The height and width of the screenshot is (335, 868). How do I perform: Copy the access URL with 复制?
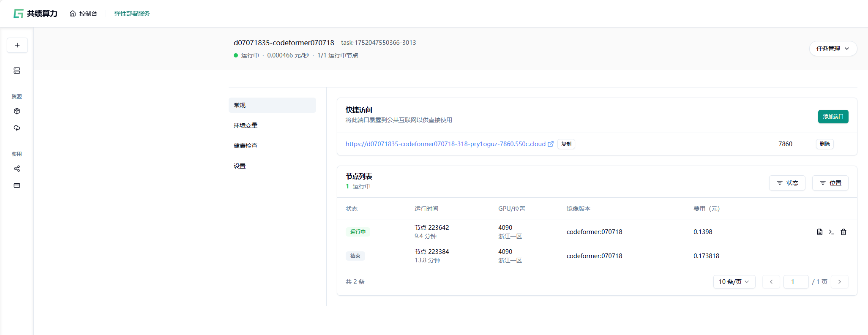click(x=566, y=144)
